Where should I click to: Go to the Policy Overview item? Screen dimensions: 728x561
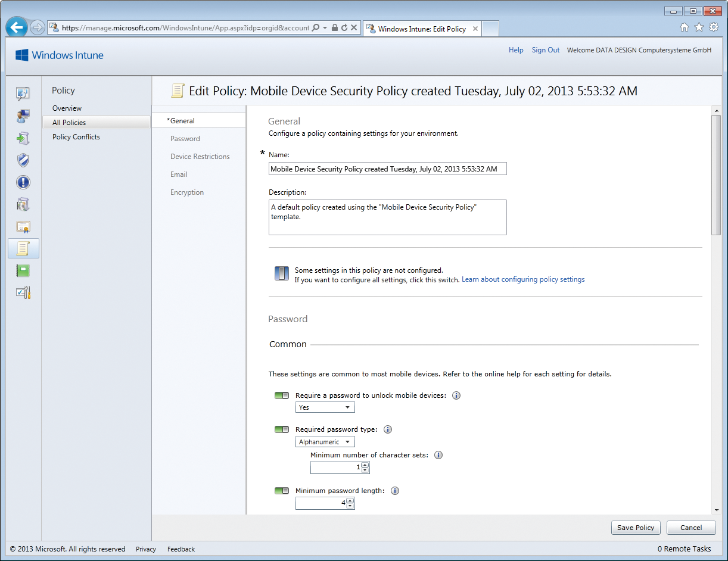click(67, 108)
